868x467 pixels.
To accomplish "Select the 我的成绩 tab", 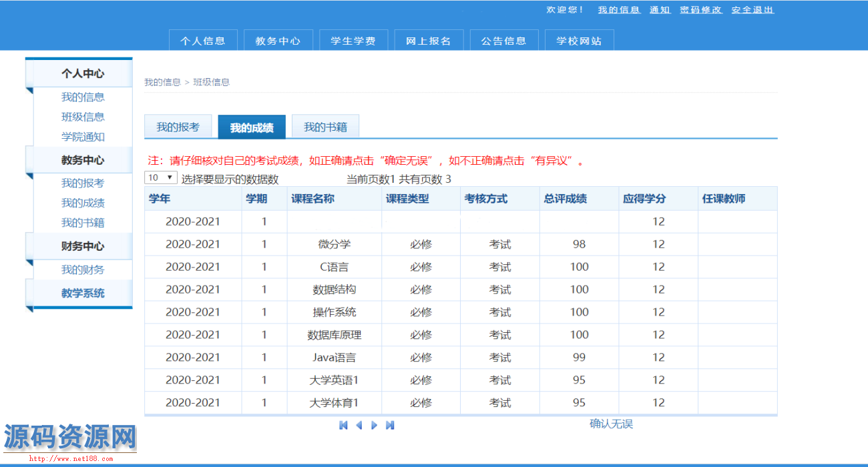I will (x=252, y=127).
